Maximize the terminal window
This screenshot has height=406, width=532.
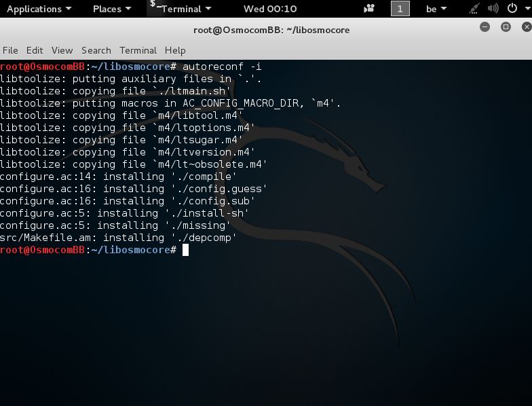[x=506, y=27]
